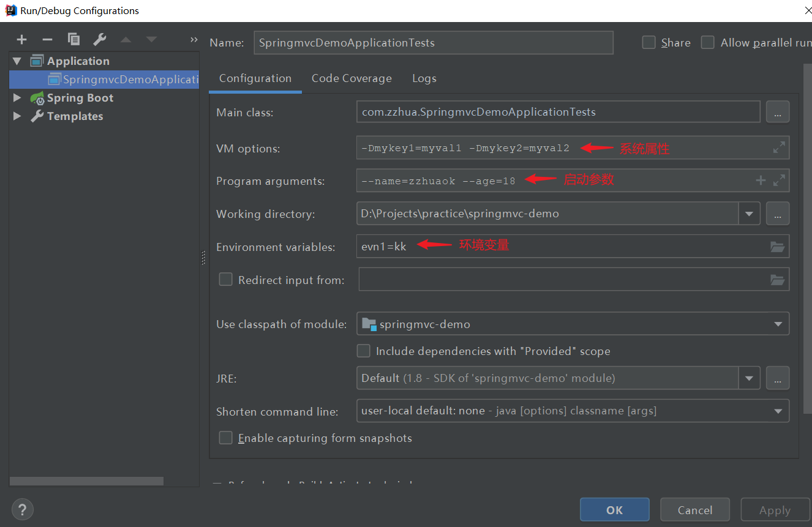The width and height of the screenshot is (812, 527).
Task: Click the IntelliJ icon in title bar
Action: (x=10, y=10)
